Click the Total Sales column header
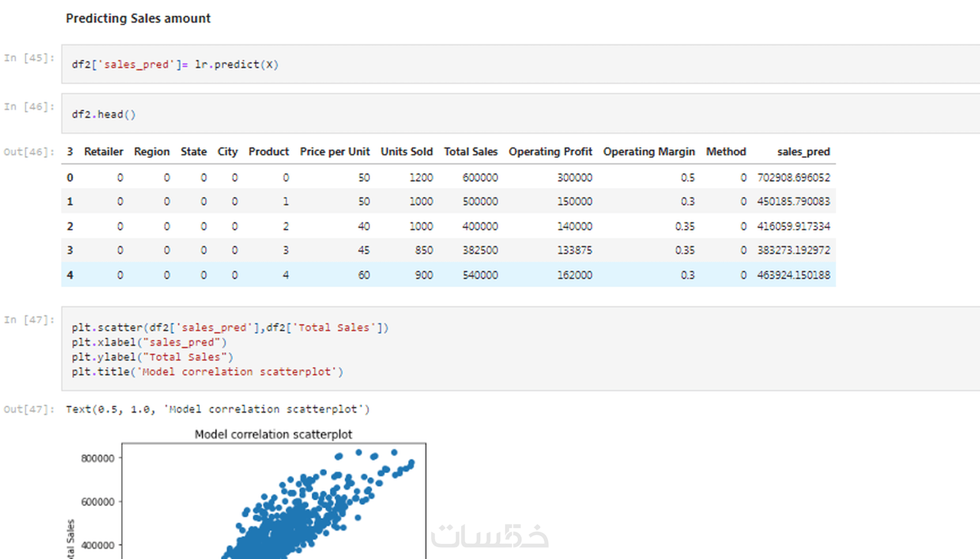The image size is (980, 559). [x=471, y=152]
